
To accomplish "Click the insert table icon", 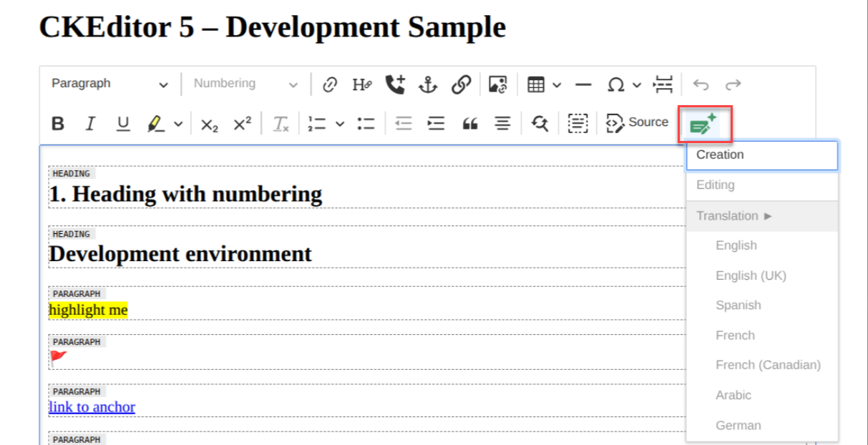I will click(x=536, y=84).
